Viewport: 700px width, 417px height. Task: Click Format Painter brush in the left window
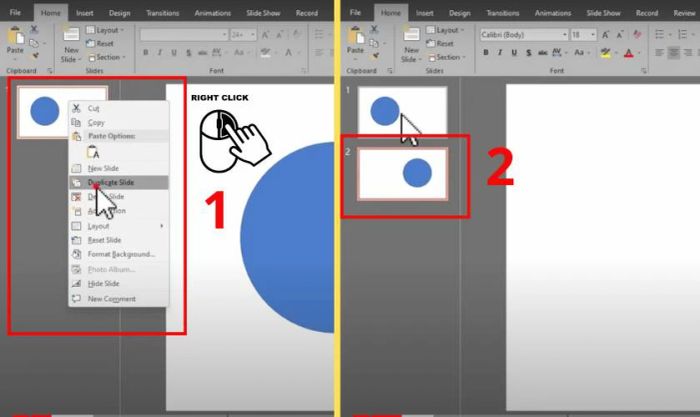point(35,55)
